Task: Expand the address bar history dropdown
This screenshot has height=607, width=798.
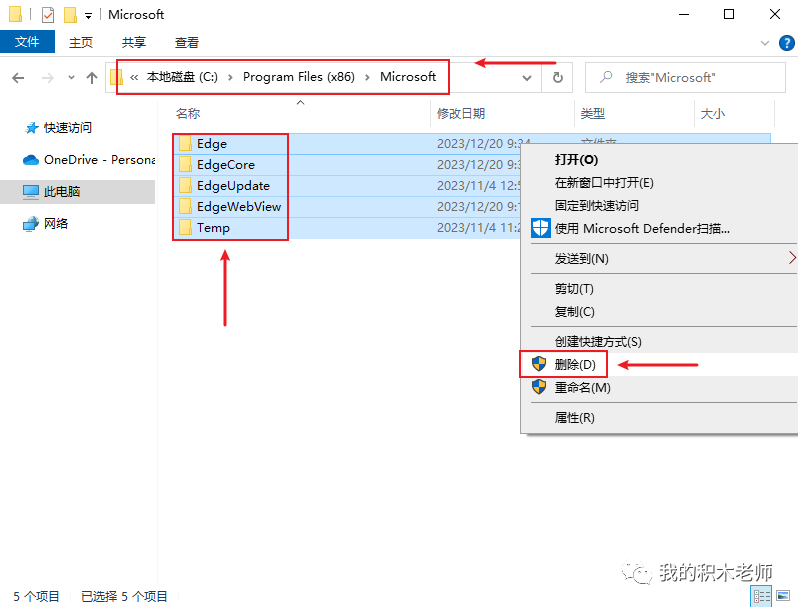Action: pos(527,78)
